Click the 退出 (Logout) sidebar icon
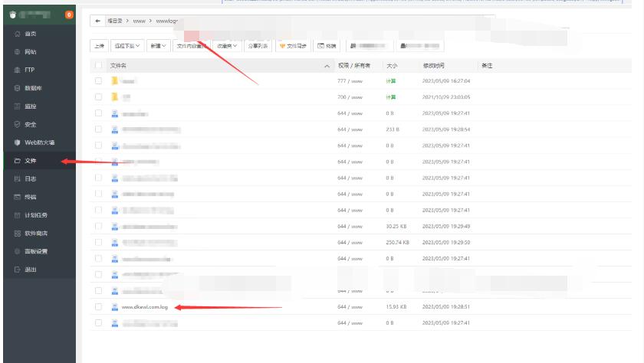Image resolution: width=644 pixels, height=363 pixels. coord(31,270)
